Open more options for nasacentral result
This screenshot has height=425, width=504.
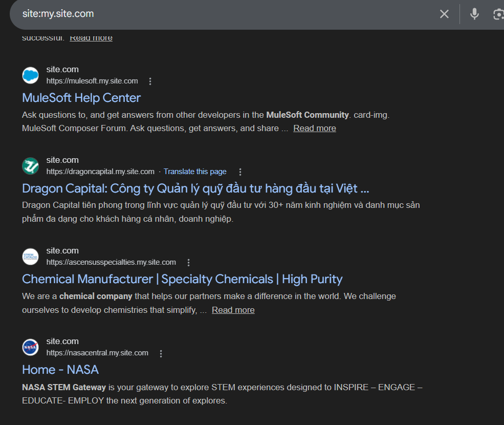(161, 353)
